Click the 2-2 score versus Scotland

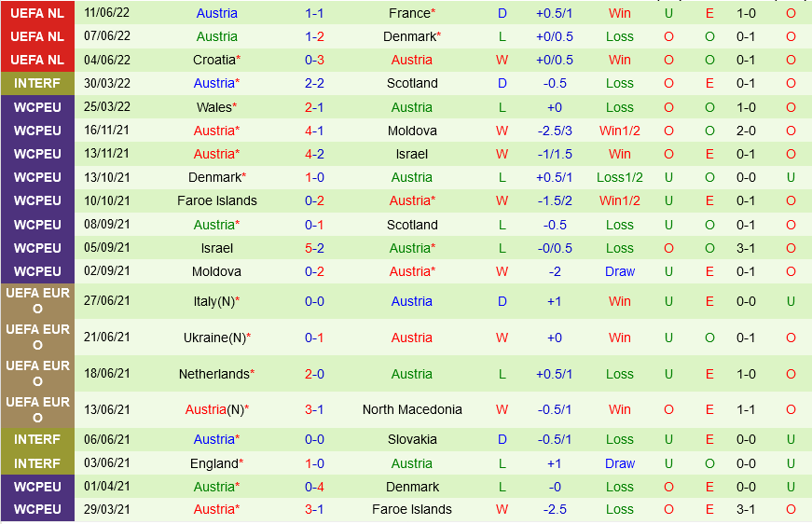click(x=314, y=83)
